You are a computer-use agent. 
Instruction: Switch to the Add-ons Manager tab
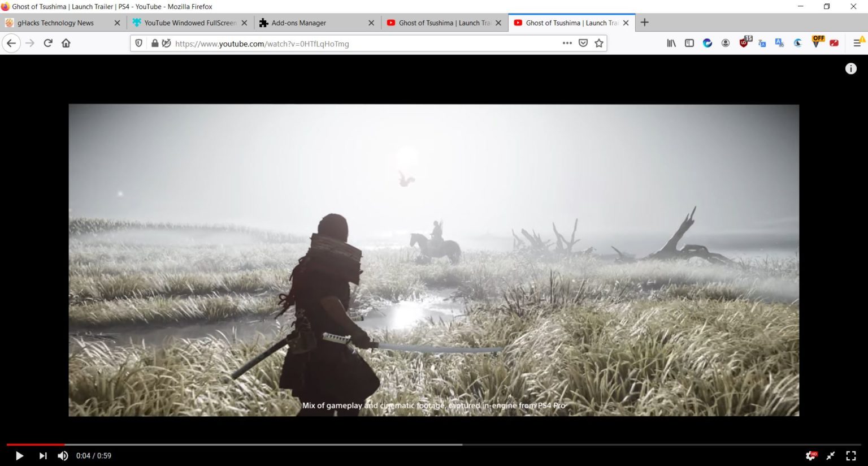(x=308, y=23)
